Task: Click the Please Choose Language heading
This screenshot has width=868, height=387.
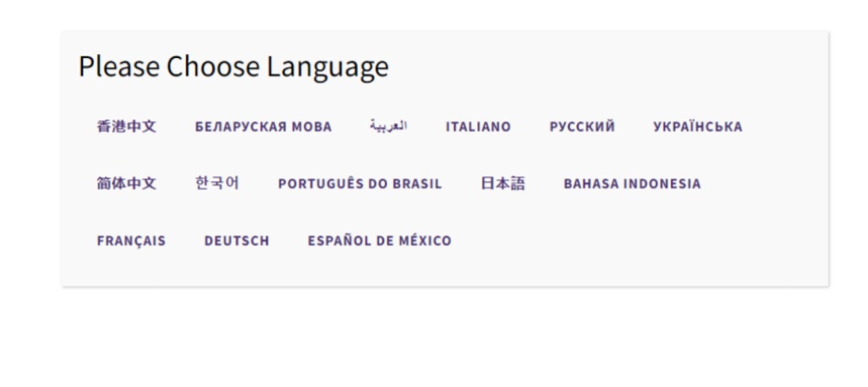Action: pos(233,67)
